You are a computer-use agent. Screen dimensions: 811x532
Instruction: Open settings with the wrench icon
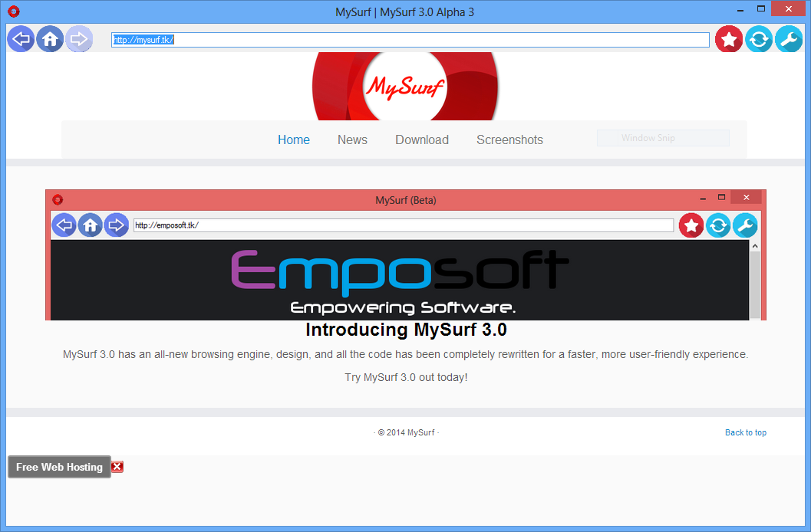tap(789, 39)
